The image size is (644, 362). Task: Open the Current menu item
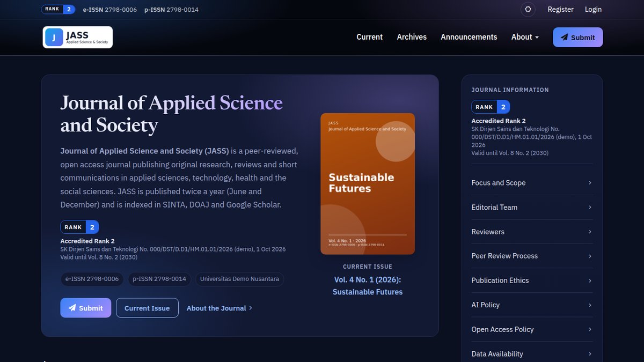click(369, 37)
